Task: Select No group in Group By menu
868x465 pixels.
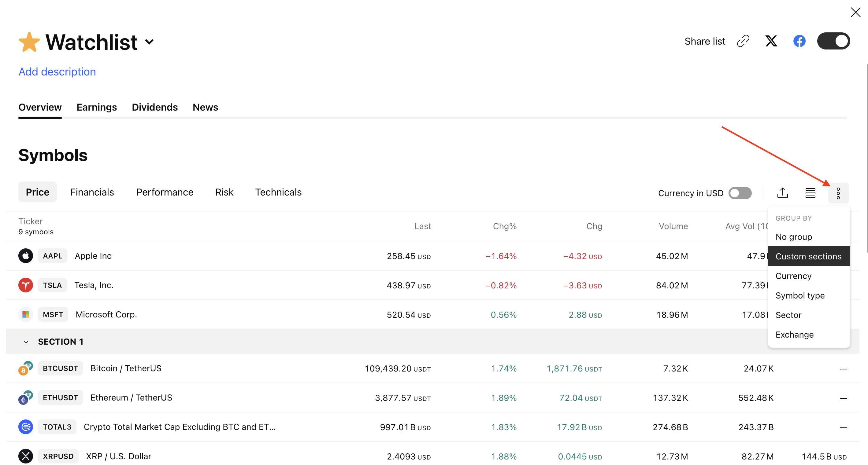Action: click(x=794, y=237)
